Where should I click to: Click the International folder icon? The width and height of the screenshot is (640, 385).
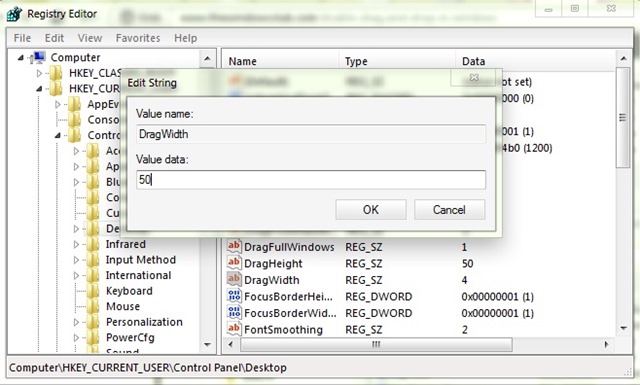[x=93, y=275]
